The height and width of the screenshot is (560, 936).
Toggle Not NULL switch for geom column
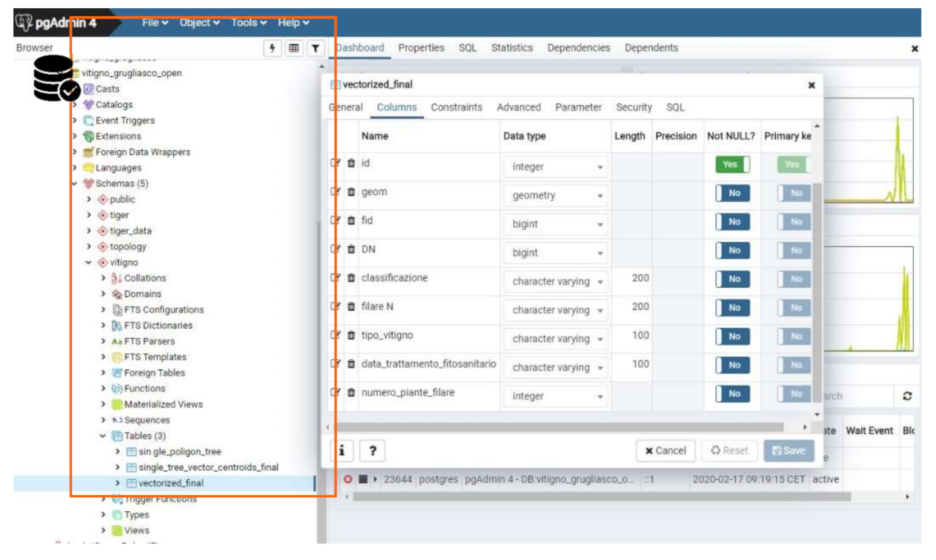[732, 193]
